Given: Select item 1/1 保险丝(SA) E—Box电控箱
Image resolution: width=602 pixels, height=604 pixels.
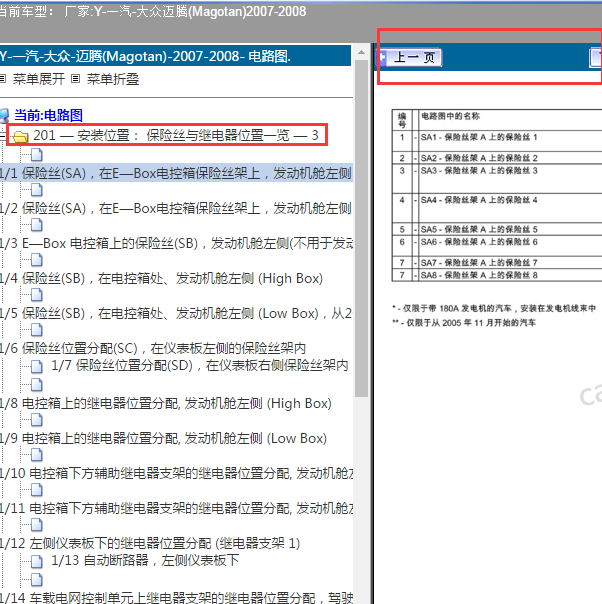Looking at the screenshot, I should tap(176, 173).
